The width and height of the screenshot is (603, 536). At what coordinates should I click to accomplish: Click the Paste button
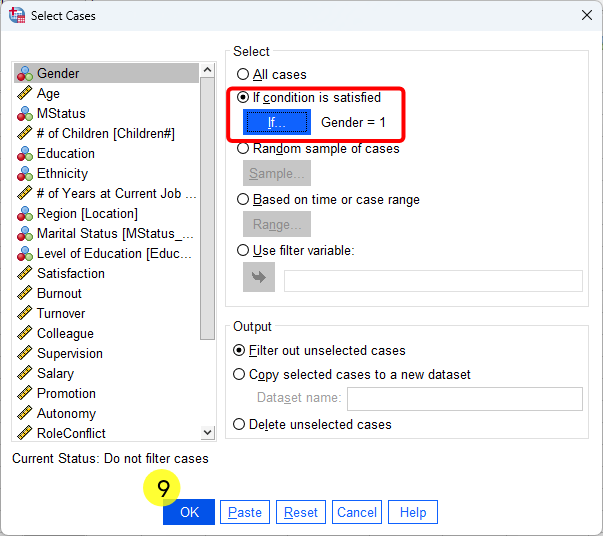pyautogui.click(x=245, y=512)
